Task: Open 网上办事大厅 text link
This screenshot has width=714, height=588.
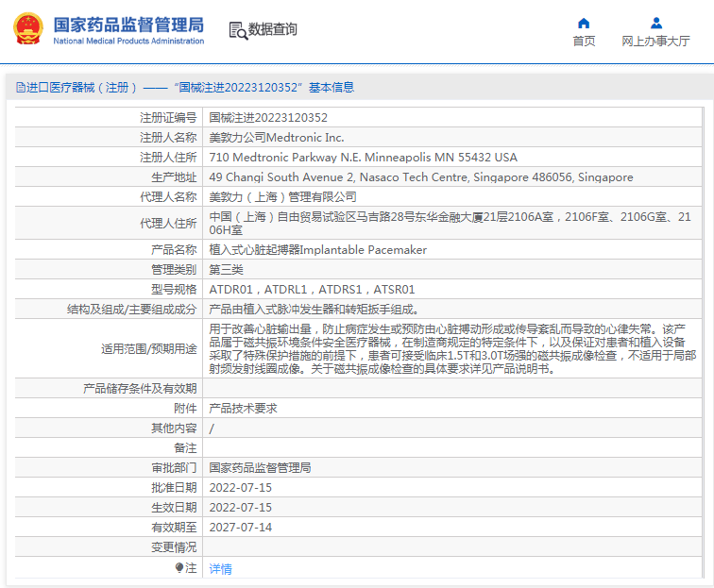Action: click(655, 42)
